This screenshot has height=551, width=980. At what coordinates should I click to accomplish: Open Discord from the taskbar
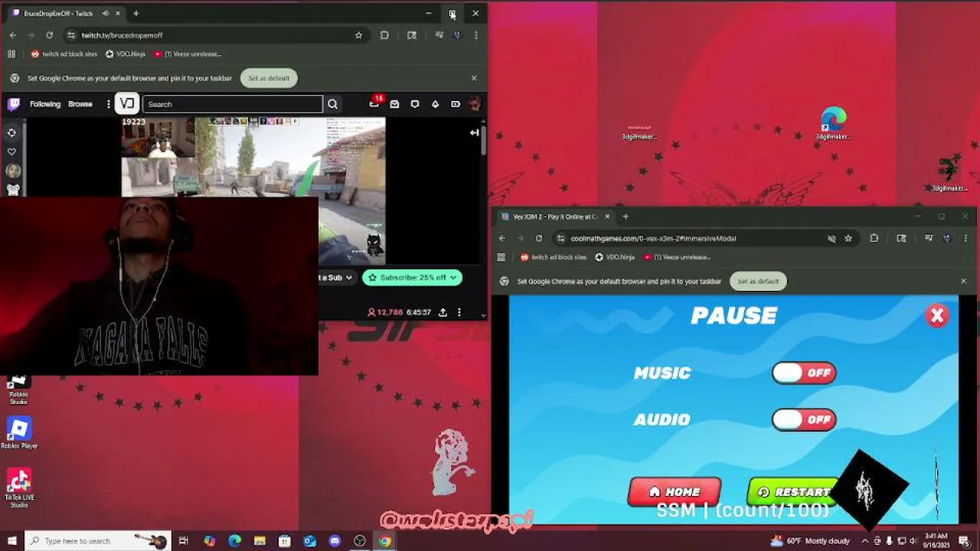tap(335, 541)
